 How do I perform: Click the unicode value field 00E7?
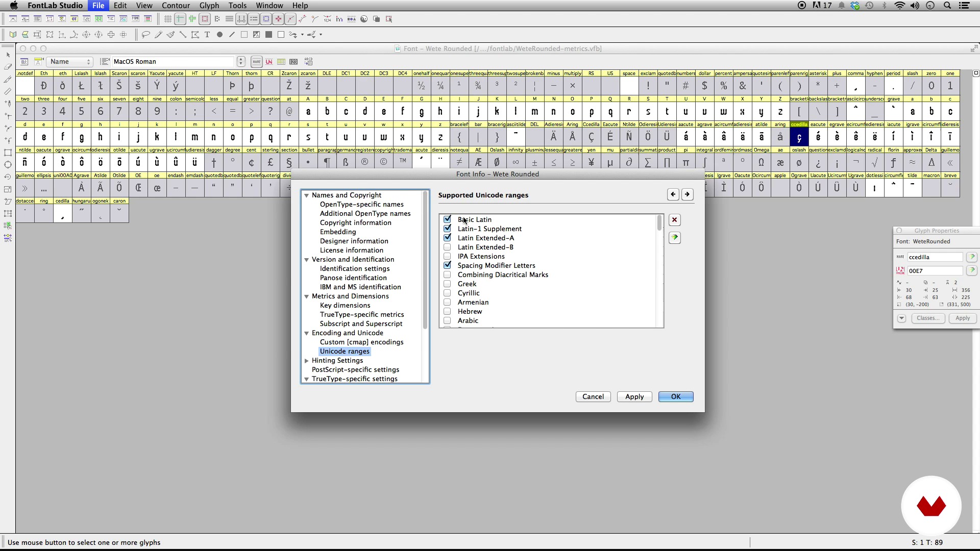pyautogui.click(x=935, y=271)
